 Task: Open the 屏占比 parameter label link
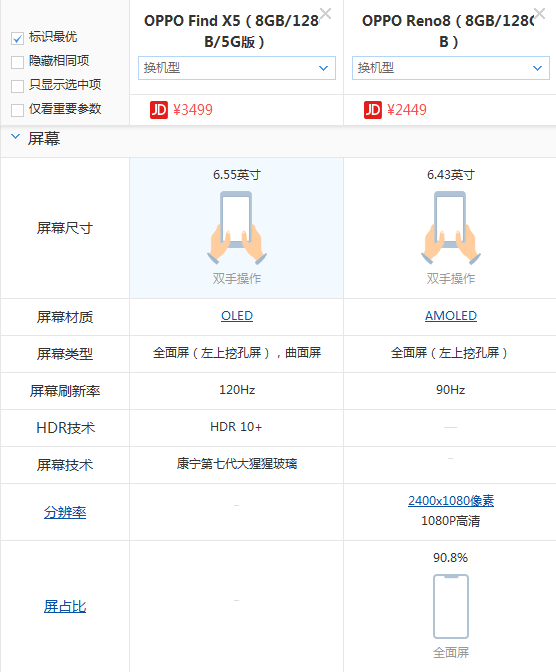pyautogui.click(x=65, y=606)
